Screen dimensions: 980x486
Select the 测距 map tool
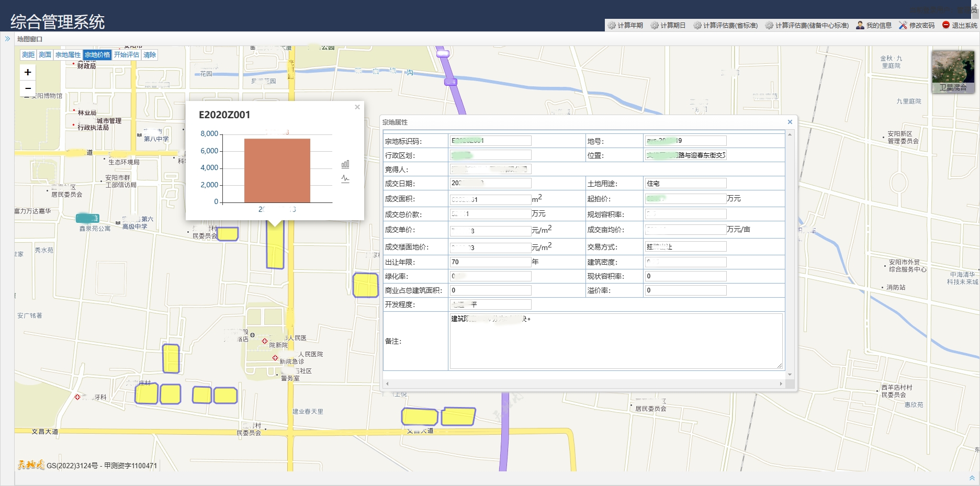pyautogui.click(x=28, y=55)
